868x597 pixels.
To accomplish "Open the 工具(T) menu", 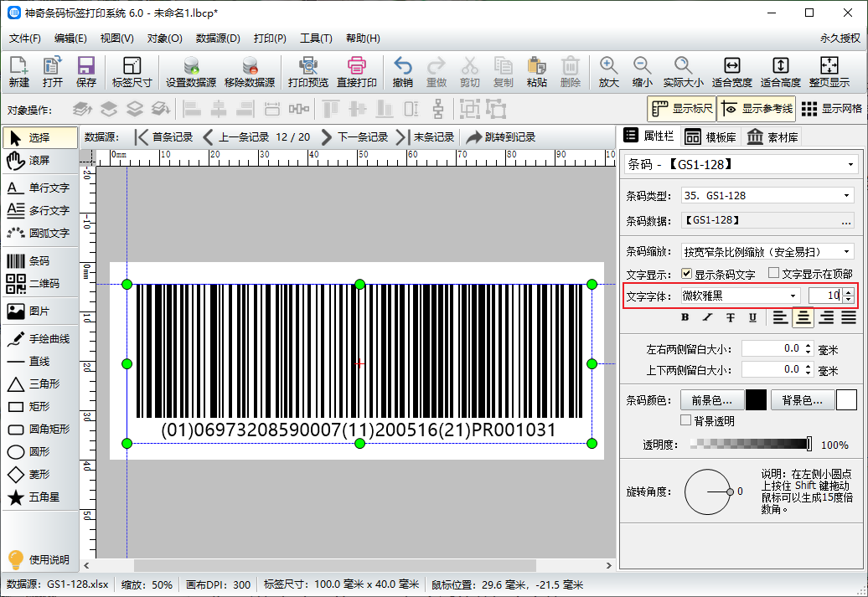I will click(x=316, y=39).
